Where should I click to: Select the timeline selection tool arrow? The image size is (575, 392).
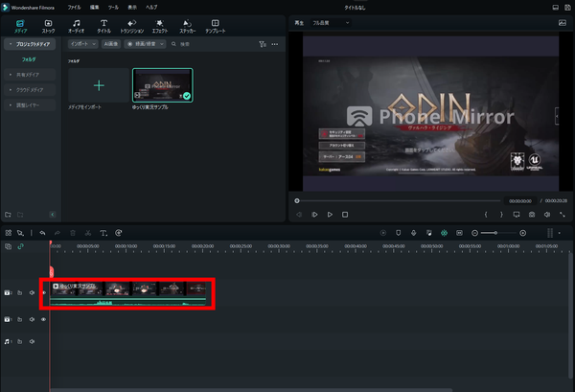pyautogui.click(x=20, y=233)
